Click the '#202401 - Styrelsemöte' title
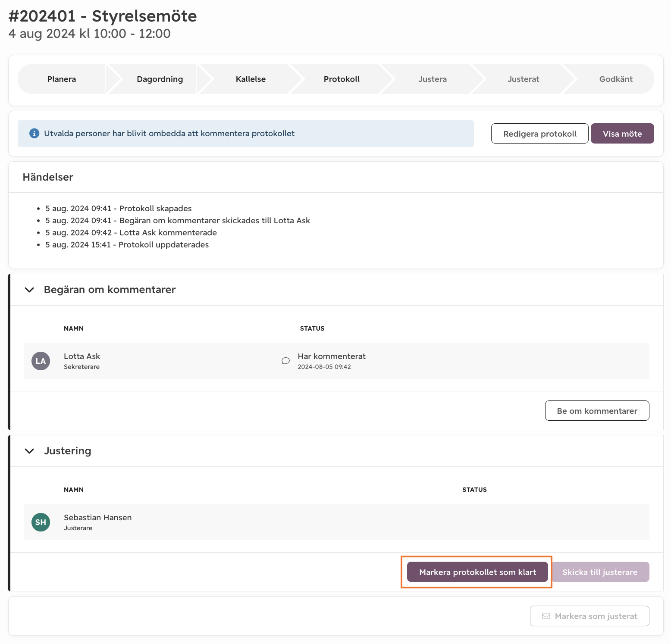This screenshot has width=671, height=644. 103,16
